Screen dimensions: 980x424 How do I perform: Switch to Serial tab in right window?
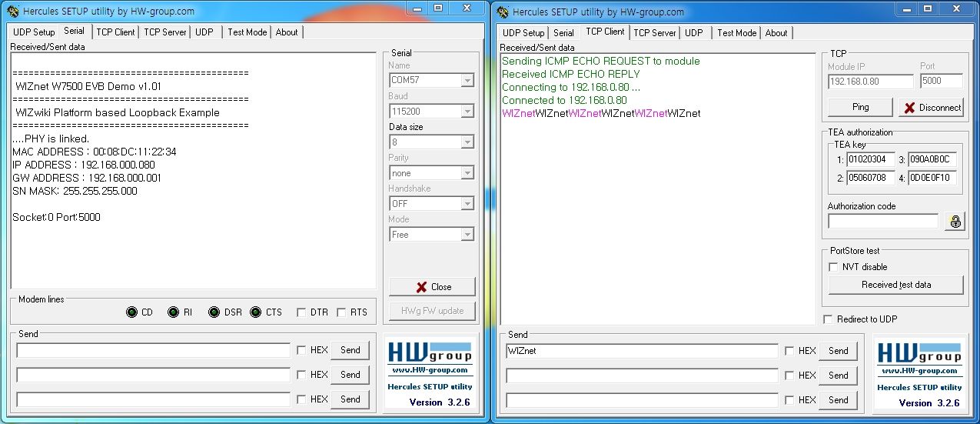tap(563, 33)
